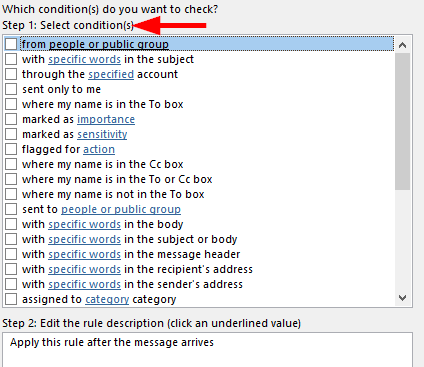Open 'specific words' link in message header row
424x367 pixels.
coord(84,254)
